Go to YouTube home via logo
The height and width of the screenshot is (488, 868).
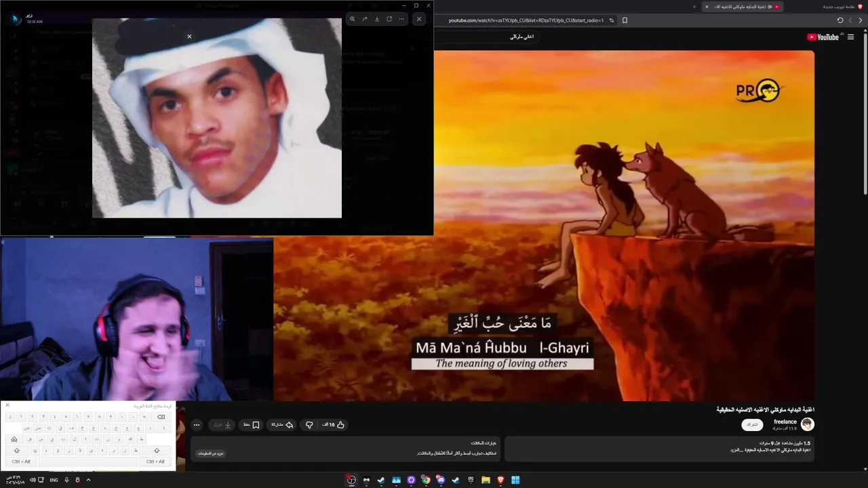[x=823, y=37]
